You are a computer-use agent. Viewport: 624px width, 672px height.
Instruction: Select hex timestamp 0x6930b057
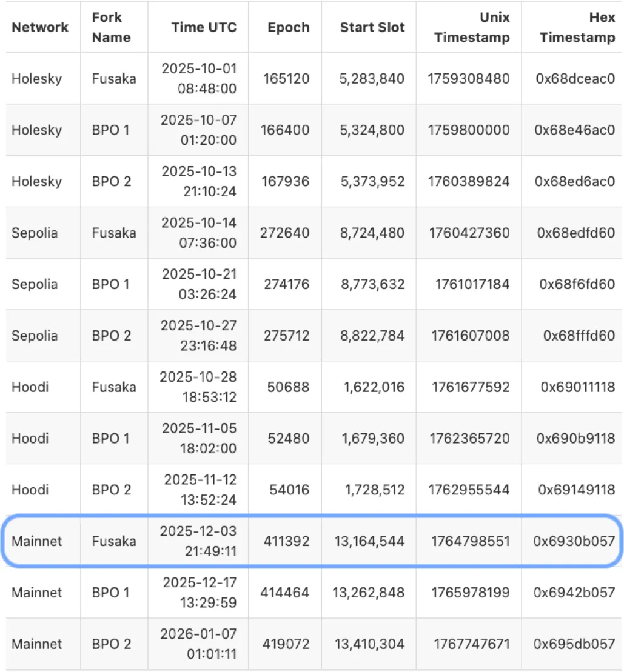point(574,541)
